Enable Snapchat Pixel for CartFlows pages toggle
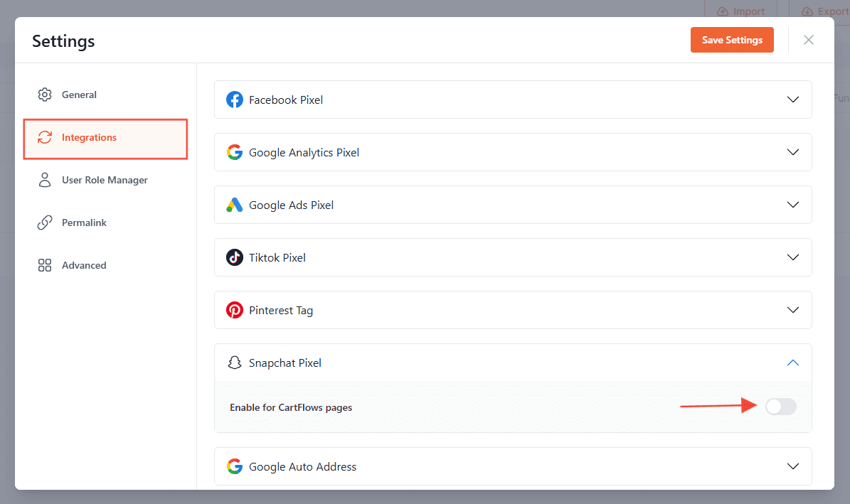Screen dimensions: 850x504 (x=780, y=407)
